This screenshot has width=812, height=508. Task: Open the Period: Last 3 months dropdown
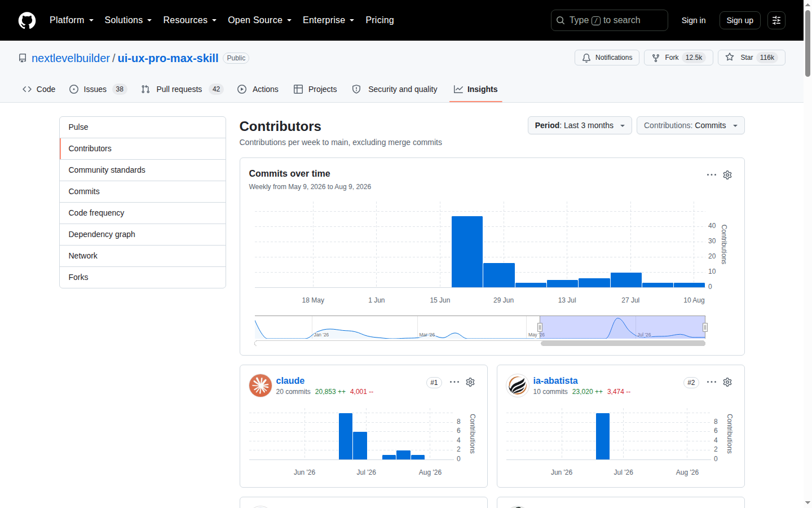[580, 125]
